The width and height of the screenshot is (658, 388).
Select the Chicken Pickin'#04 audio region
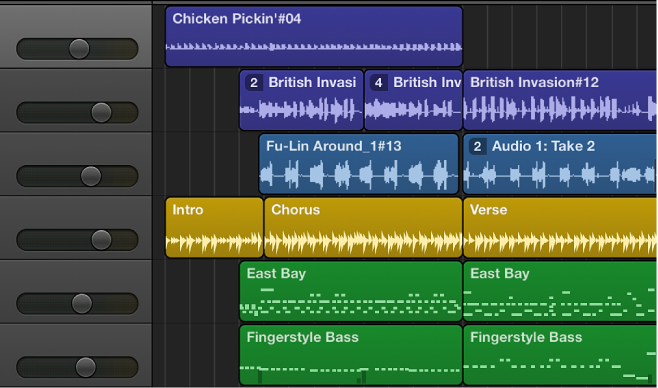tap(314, 36)
